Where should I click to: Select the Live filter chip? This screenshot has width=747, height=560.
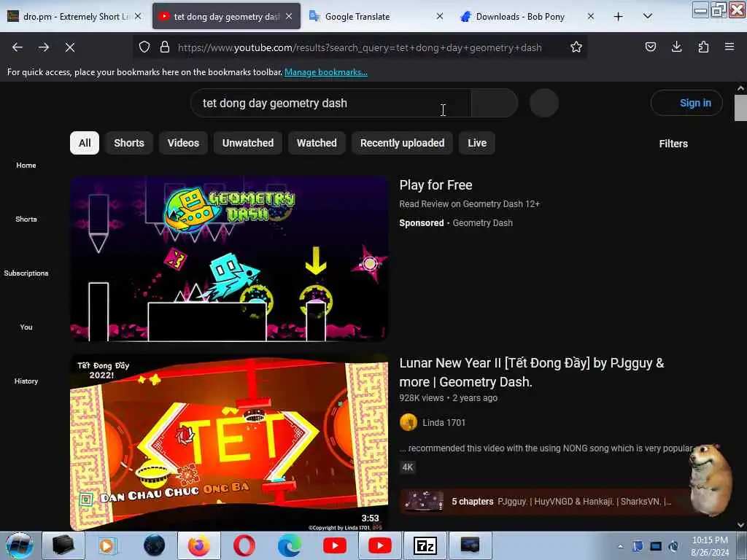[477, 143]
